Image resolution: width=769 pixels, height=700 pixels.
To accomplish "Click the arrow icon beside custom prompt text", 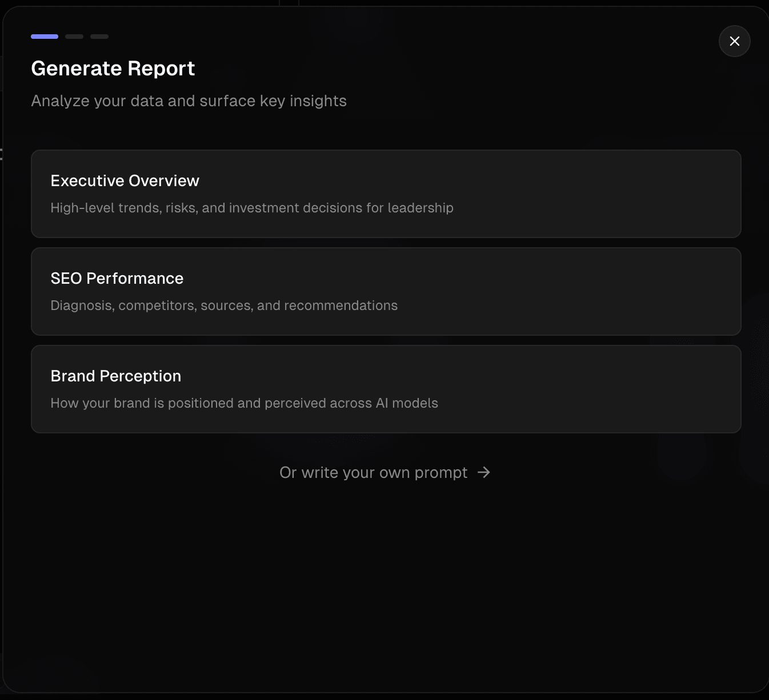I will (484, 473).
